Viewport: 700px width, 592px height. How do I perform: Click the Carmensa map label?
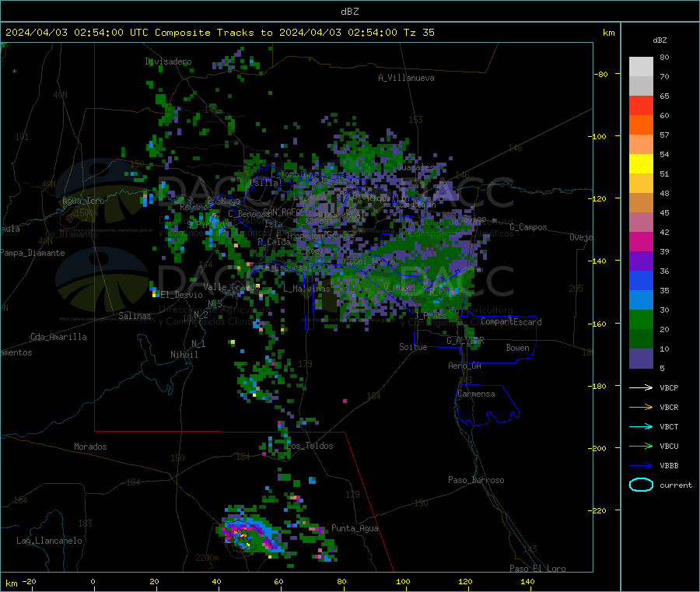coord(476,394)
